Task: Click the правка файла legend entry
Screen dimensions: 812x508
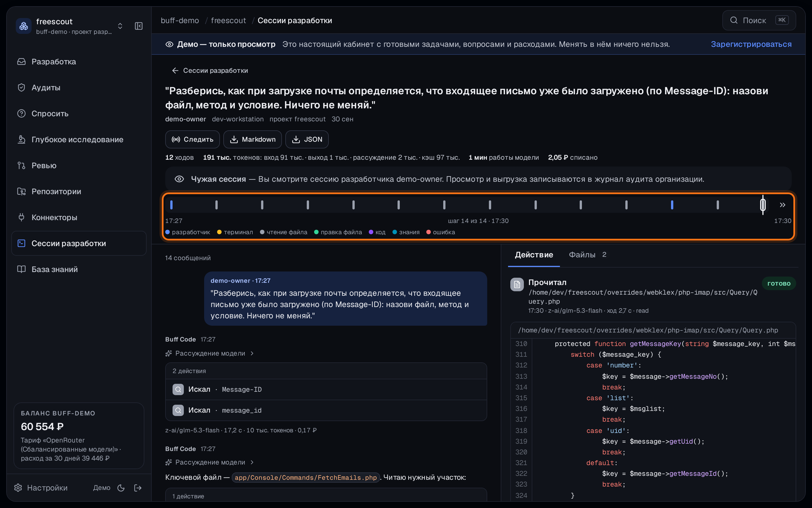Action: point(338,232)
